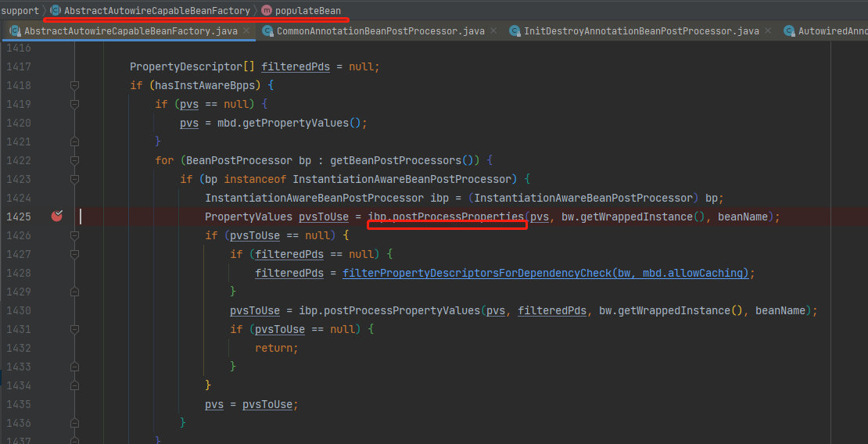Toggle the breakpoint on line 1425

[56, 217]
